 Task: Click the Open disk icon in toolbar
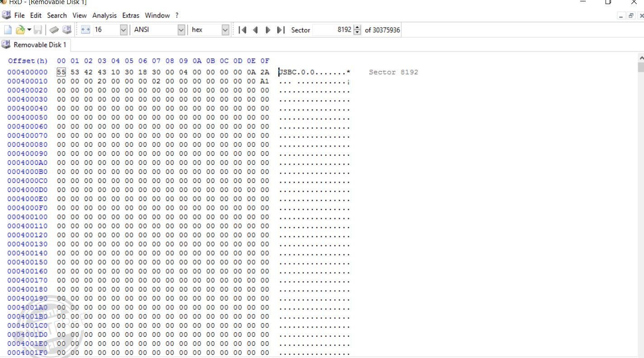tap(67, 30)
